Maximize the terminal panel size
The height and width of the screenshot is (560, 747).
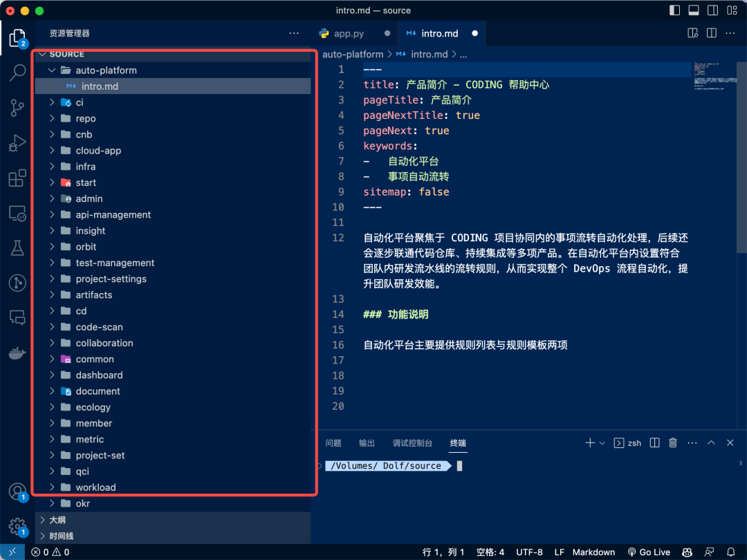coord(711,443)
